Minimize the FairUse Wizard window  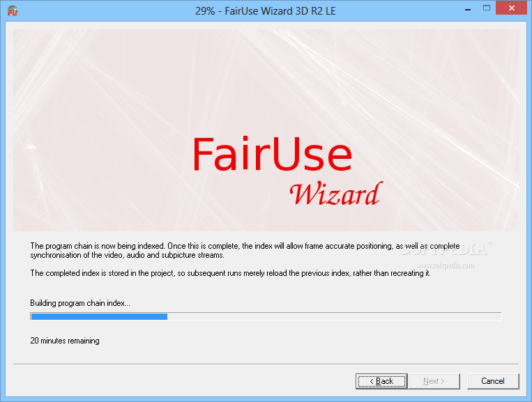pos(468,9)
